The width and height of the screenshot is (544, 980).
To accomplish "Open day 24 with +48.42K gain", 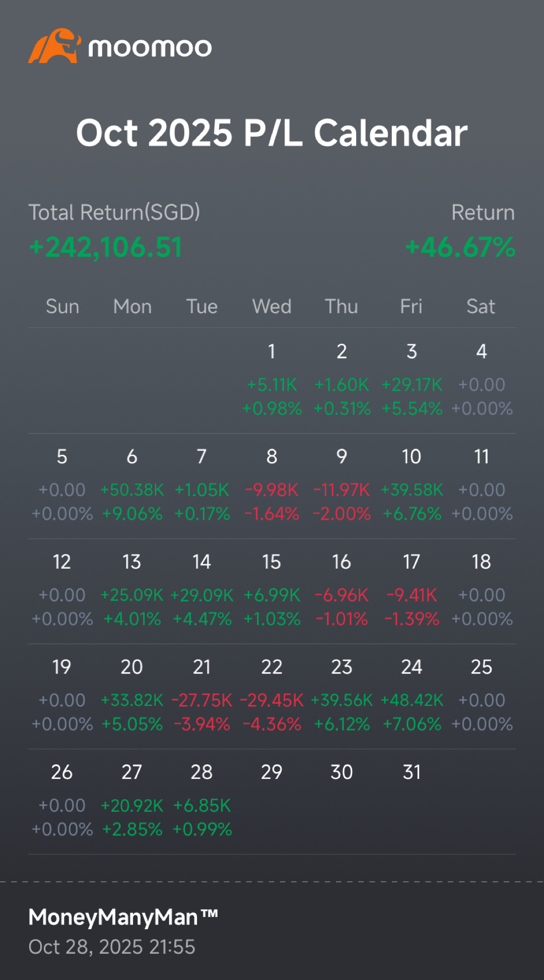I will coord(412,699).
